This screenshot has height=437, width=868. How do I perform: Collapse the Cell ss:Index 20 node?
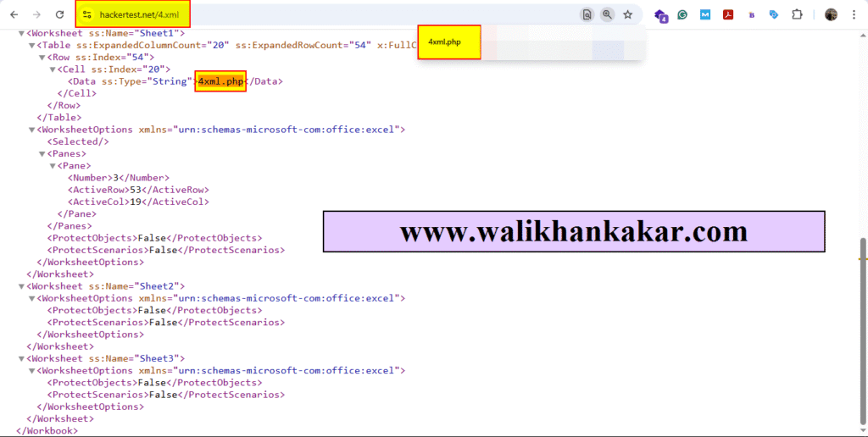pos(53,69)
